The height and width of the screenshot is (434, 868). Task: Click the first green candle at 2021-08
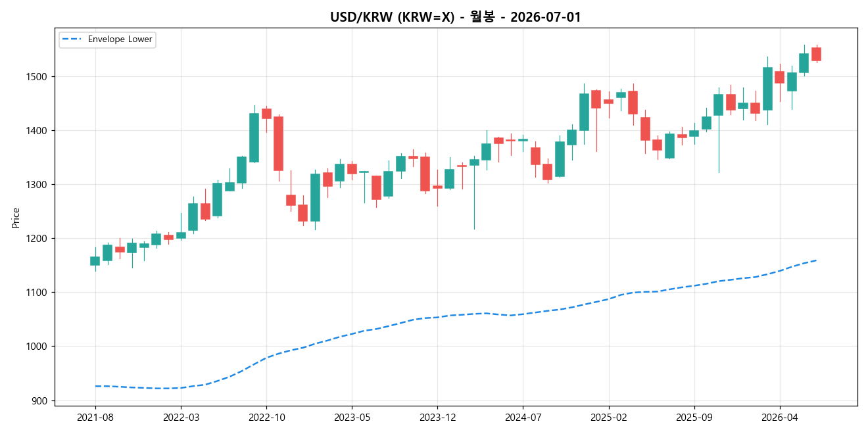click(x=95, y=261)
